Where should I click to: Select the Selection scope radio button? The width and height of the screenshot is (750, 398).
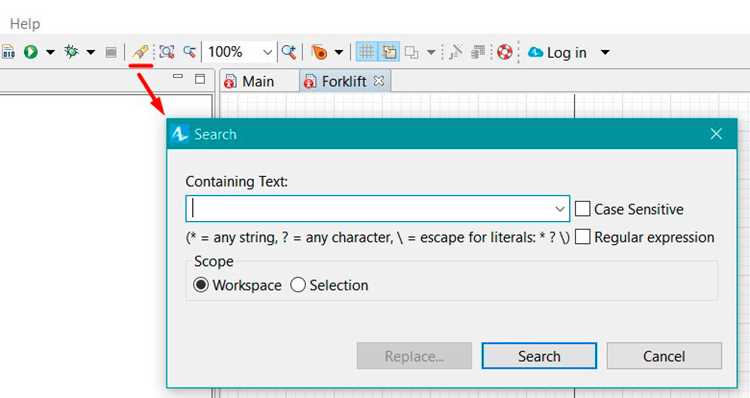click(x=298, y=285)
